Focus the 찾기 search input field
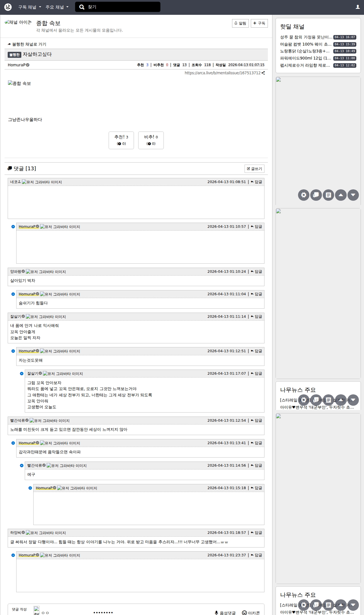 click(122, 7)
